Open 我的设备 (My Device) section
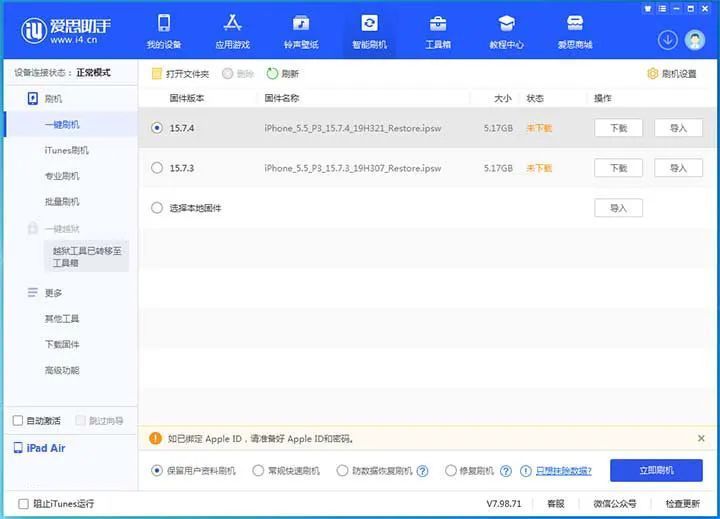Screen dimensions: 720x519 click(164, 31)
